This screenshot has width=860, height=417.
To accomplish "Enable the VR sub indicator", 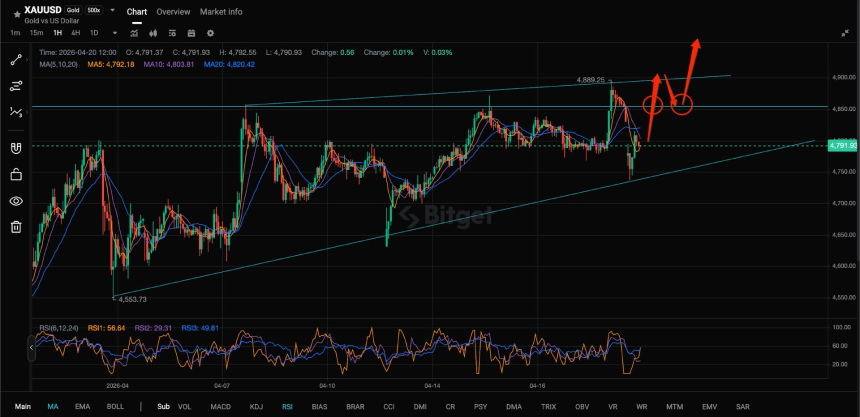I will tap(613, 407).
